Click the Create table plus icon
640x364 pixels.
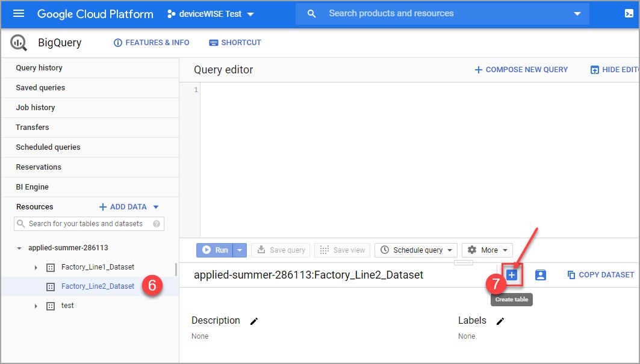pyautogui.click(x=512, y=275)
